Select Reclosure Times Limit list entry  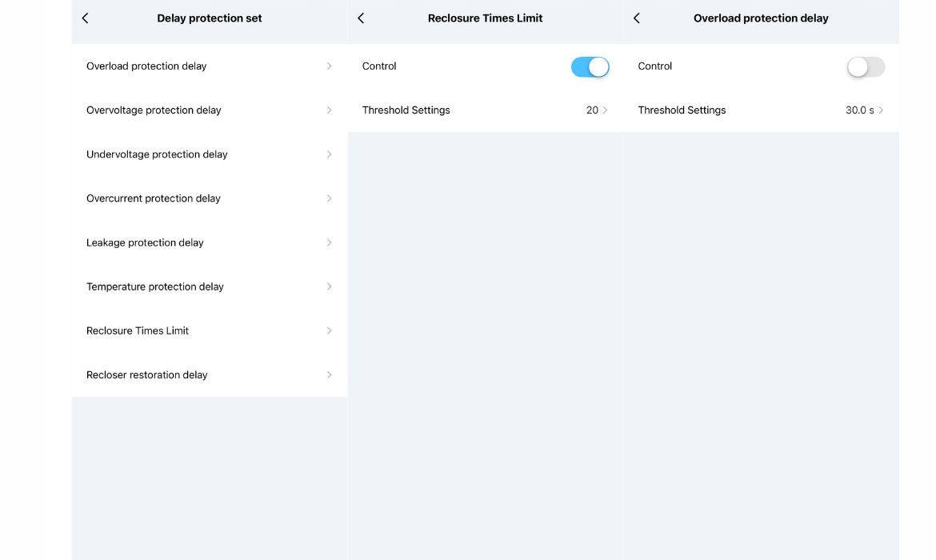coord(210,330)
